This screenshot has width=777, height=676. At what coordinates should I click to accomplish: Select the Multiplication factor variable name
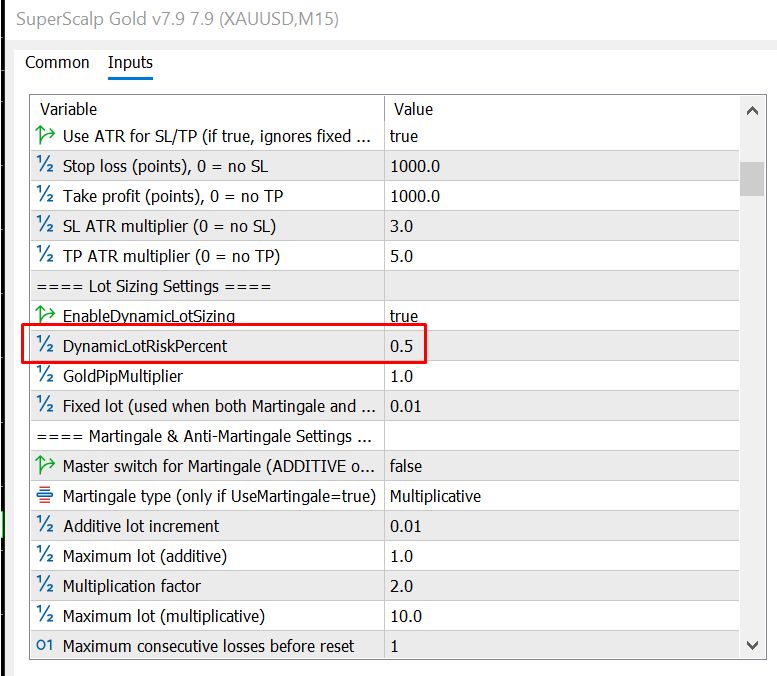pos(131,586)
